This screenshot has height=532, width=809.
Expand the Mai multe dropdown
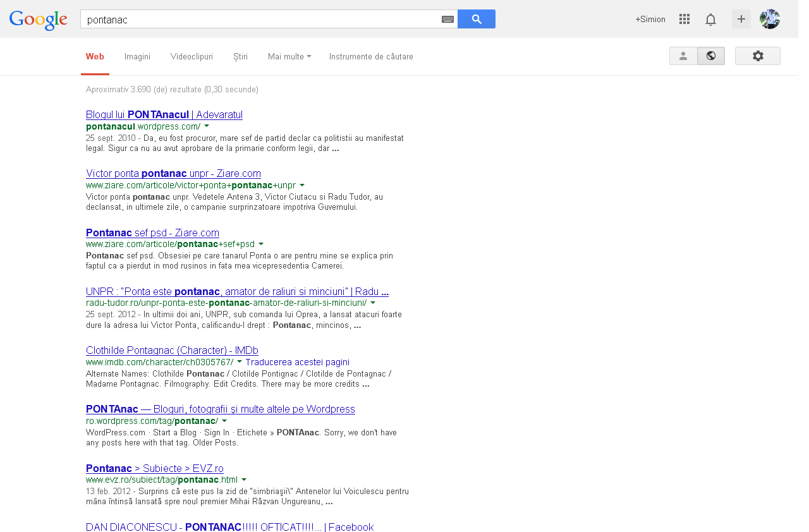click(x=289, y=57)
